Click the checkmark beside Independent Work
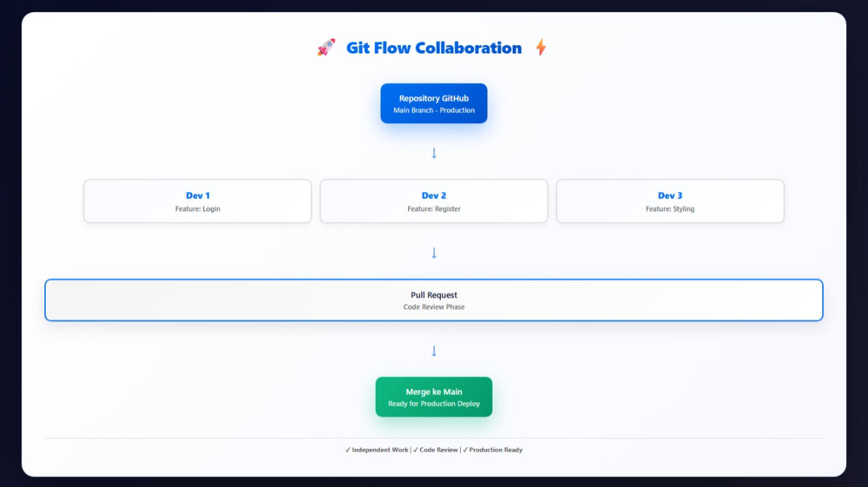 tap(347, 450)
